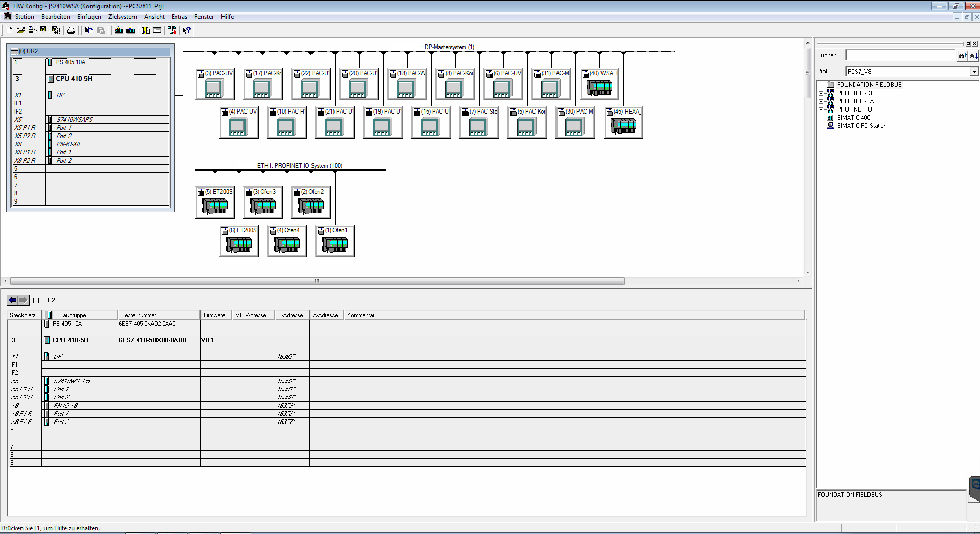Select the (7) PAC-Ste device icon
This screenshot has height=534, width=980.
[x=479, y=123]
